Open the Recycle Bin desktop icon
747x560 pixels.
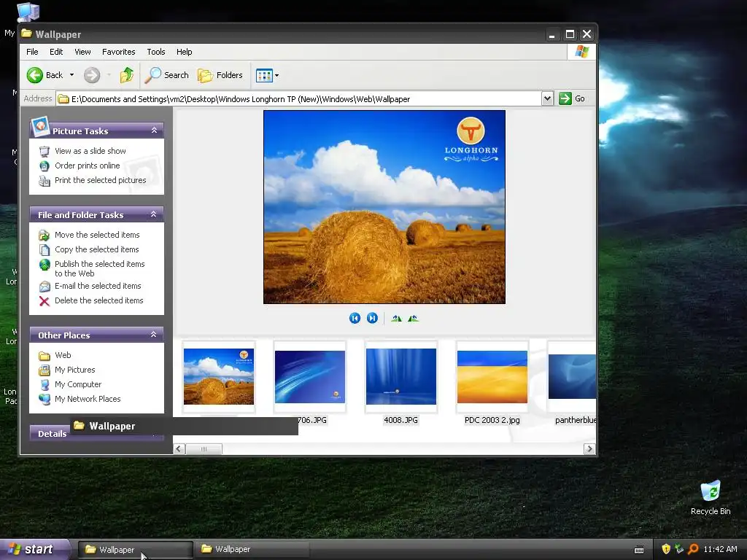711,497
